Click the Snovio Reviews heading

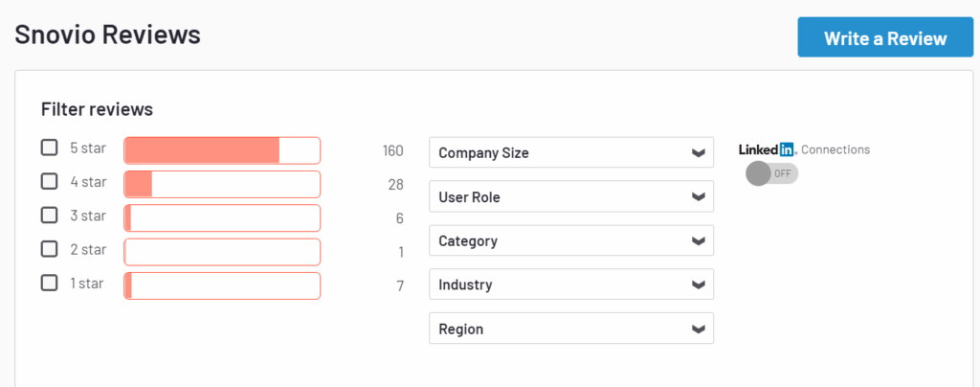[x=107, y=34]
